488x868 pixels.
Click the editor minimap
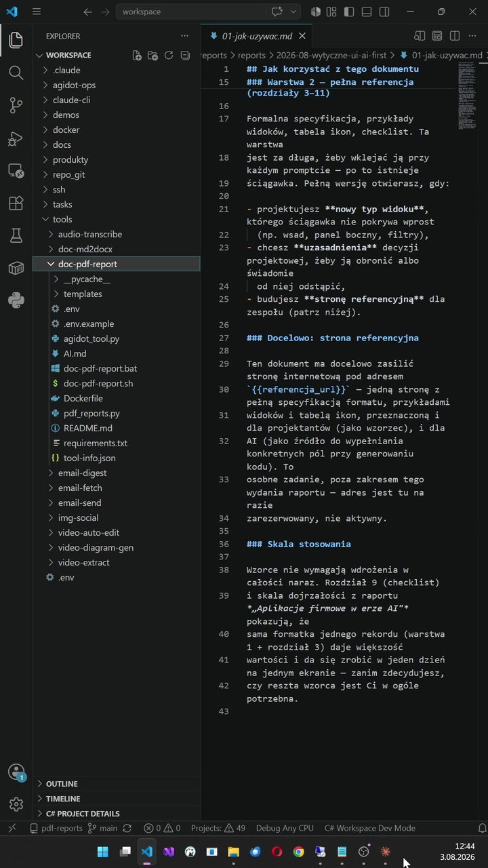[x=466, y=96]
